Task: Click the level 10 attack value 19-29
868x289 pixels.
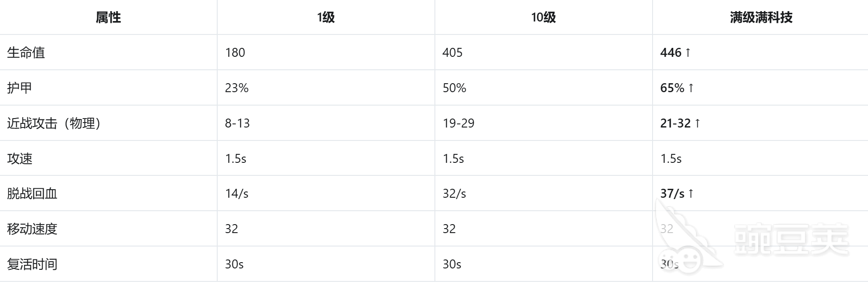Action: (x=459, y=123)
